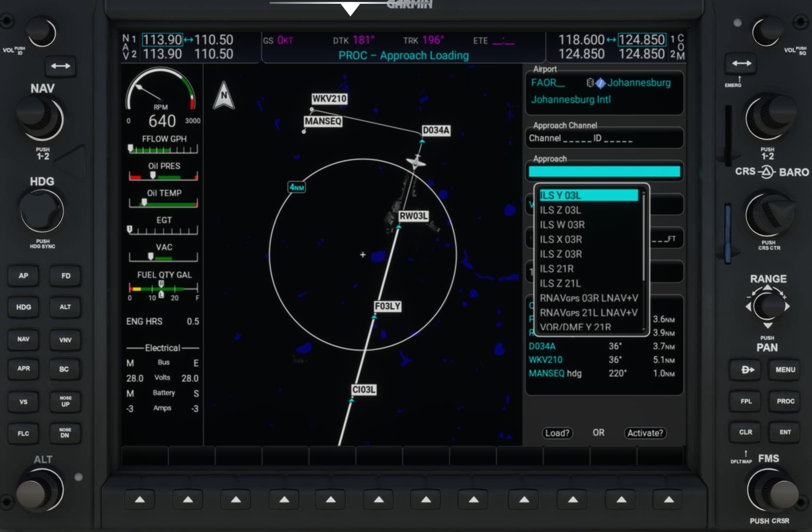Toggle the BC backcourse key
This screenshot has width=812, height=532.
(x=64, y=369)
